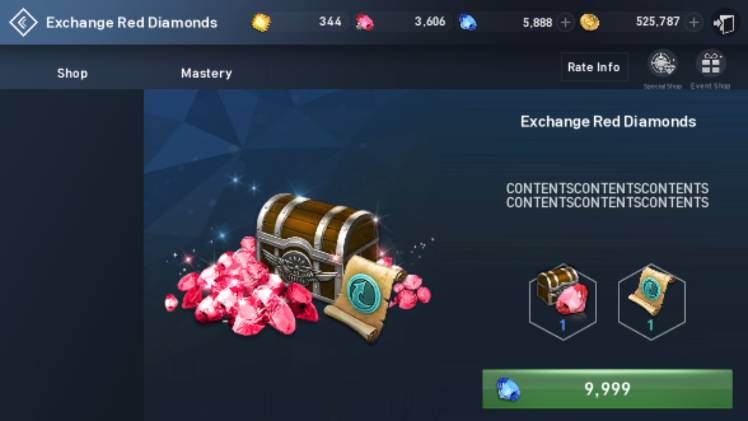Add more gold with plus button

tap(694, 22)
